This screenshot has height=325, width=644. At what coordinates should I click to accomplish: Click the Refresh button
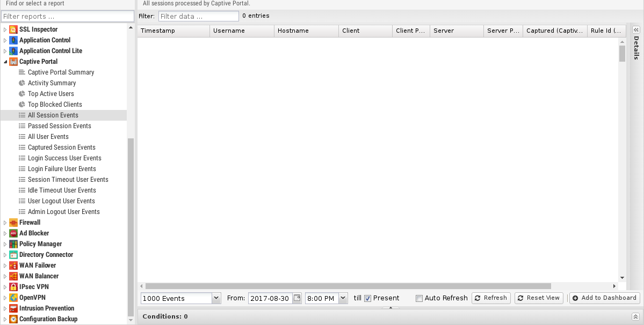pos(490,298)
